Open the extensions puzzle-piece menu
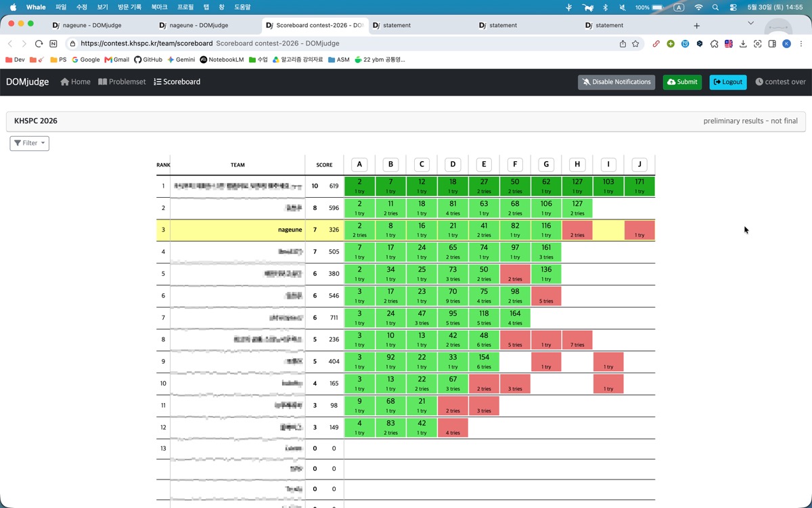This screenshot has height=508, width=812. tap(715, 43)
